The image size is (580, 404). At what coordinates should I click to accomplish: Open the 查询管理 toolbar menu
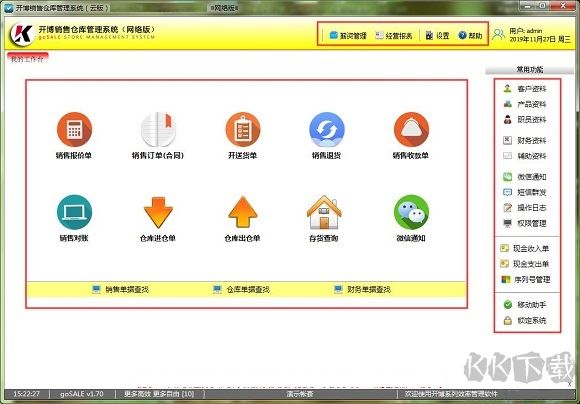tap(348, 36)
